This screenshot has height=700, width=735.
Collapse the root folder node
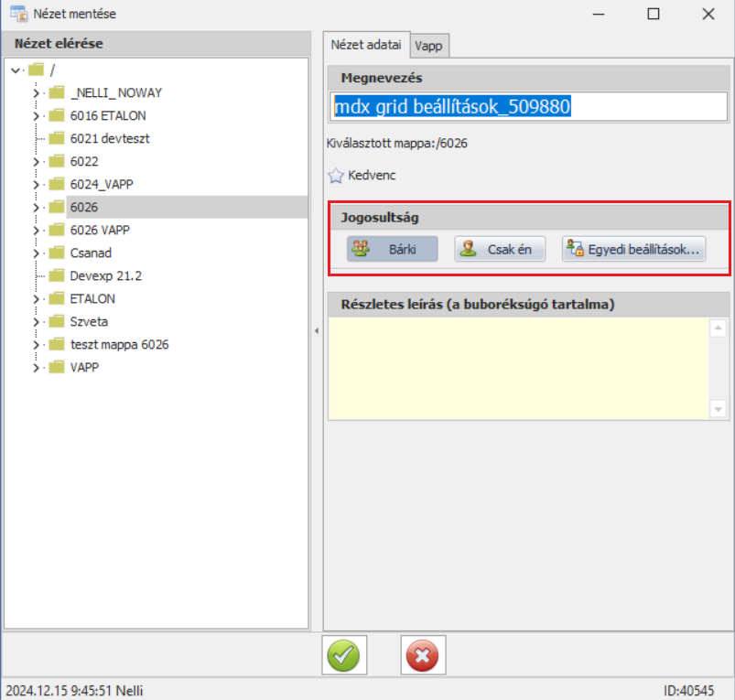tap(16, 70)
